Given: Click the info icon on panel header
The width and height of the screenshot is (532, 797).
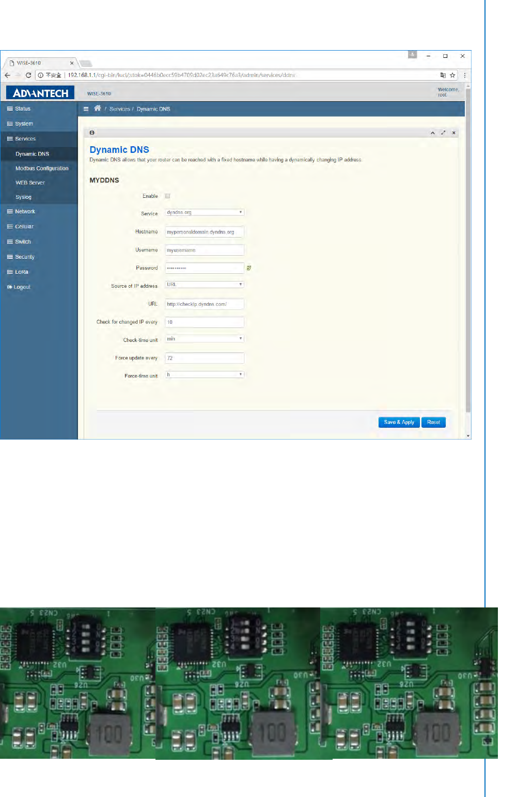Looking at the screenshot, I should [x=92, y=133].
